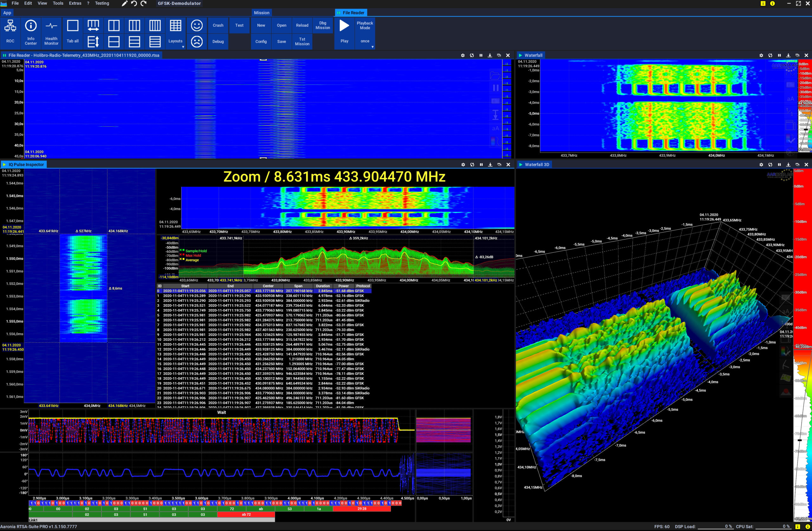
Task: Switch to the Mission ribbon tab
Action: coord(262,13)
